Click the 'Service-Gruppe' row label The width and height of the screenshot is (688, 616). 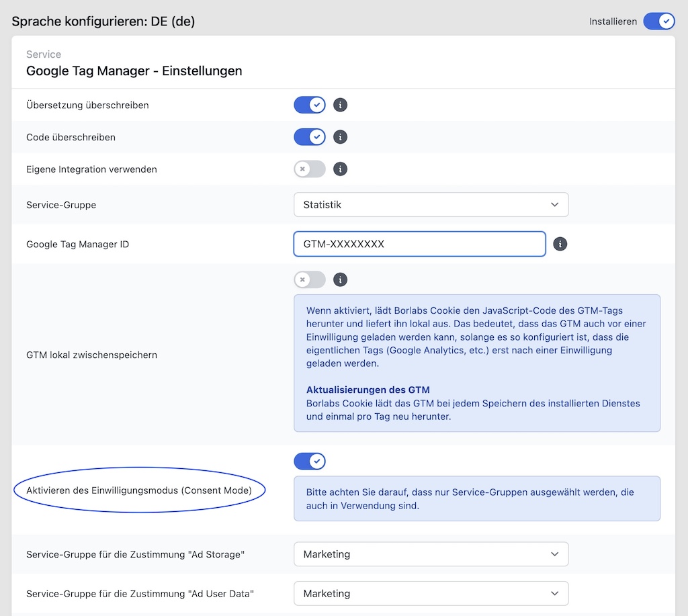[61, 205]
